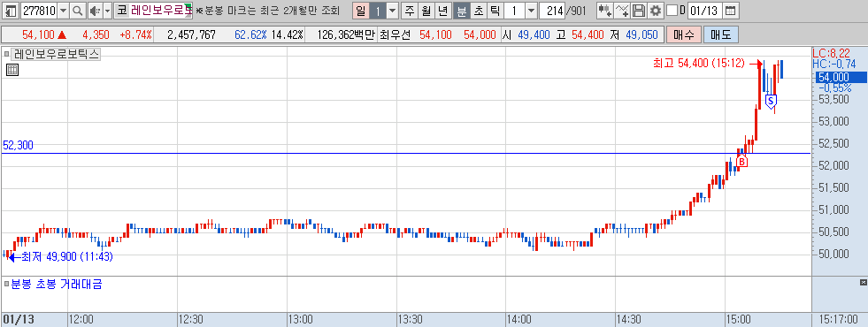Open the dropdown beside the speaker icon
Image resolution: width=868 pixels, height=327 pixels.
(107, 10)
